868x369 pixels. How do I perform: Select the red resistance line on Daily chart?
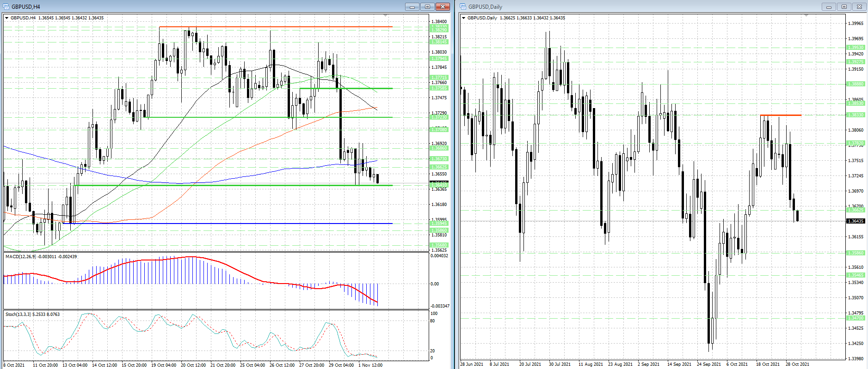(x=781, y=115)
